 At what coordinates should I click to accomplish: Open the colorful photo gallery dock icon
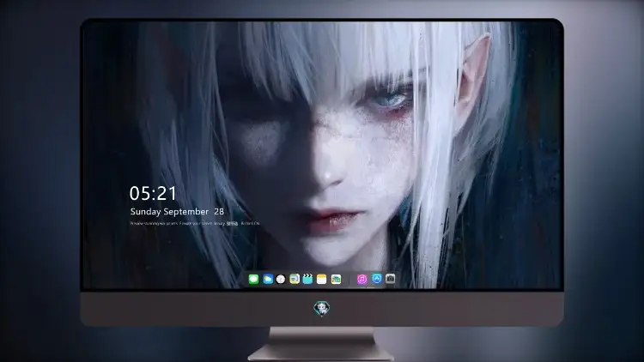coord(336,279)
